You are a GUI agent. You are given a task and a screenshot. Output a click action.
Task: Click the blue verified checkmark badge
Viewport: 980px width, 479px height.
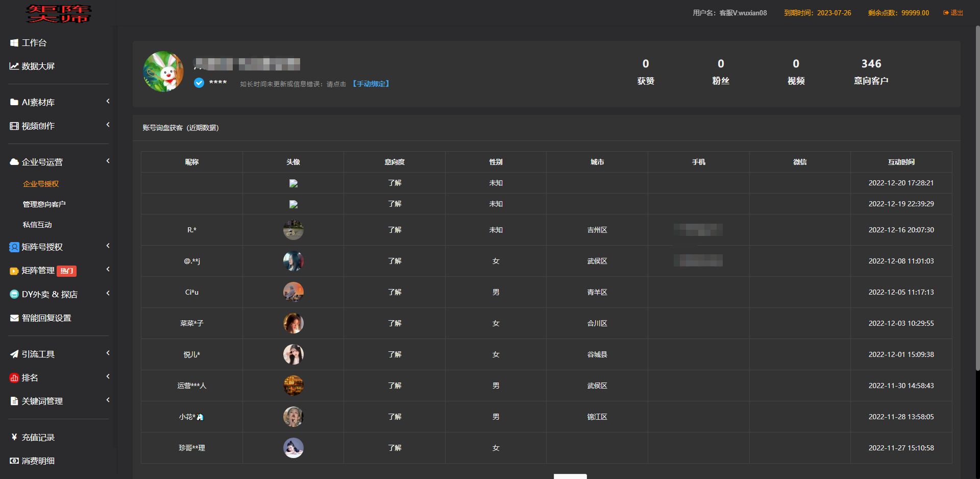point(199,83)
